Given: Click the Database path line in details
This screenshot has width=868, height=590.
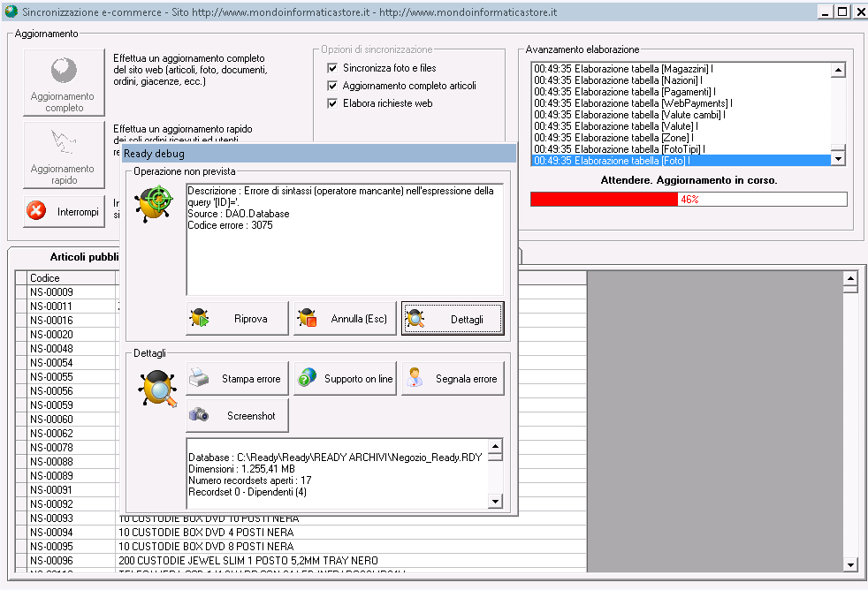Looking at the screenshot, I should [x=335, y=458].
